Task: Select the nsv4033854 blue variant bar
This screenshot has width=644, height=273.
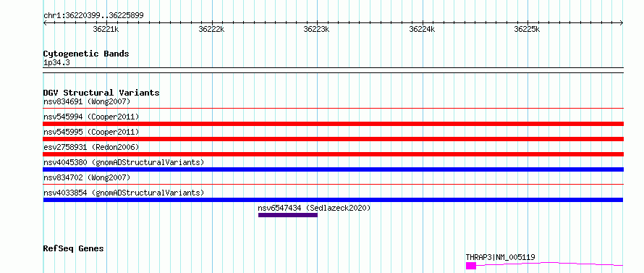Action: click(333, 200)
